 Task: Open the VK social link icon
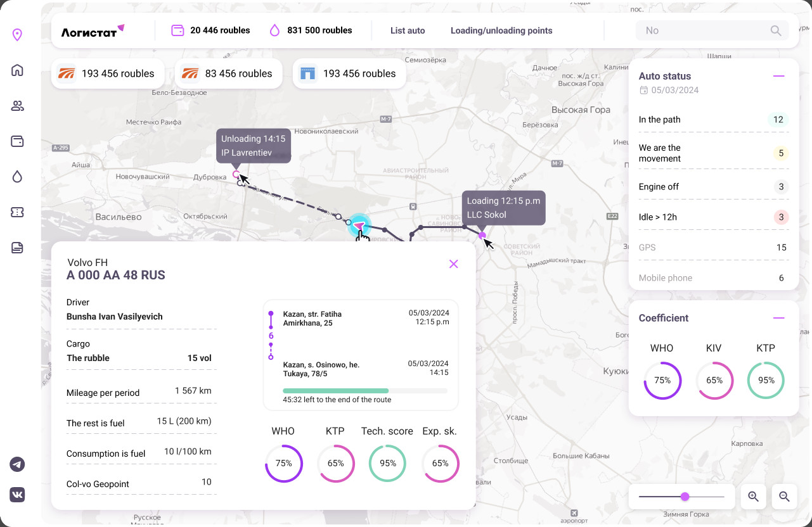(17, 495)
